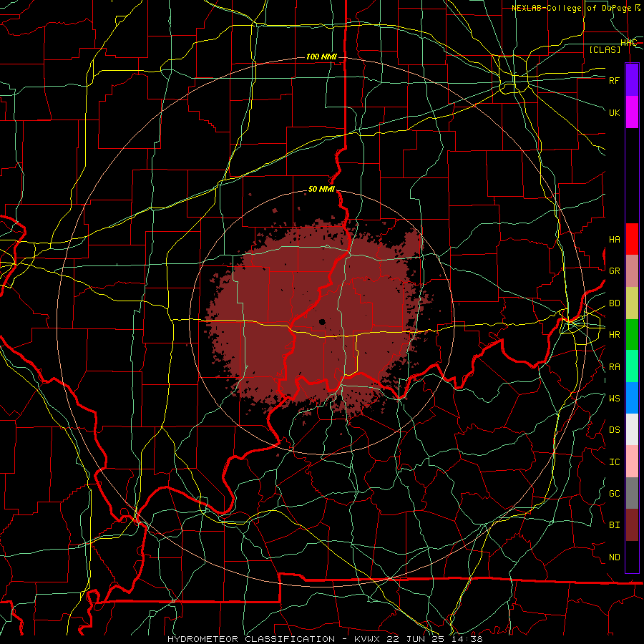Click the black radar site dot
The height and width of the screenshot is (644, 644).
(321, 321)
